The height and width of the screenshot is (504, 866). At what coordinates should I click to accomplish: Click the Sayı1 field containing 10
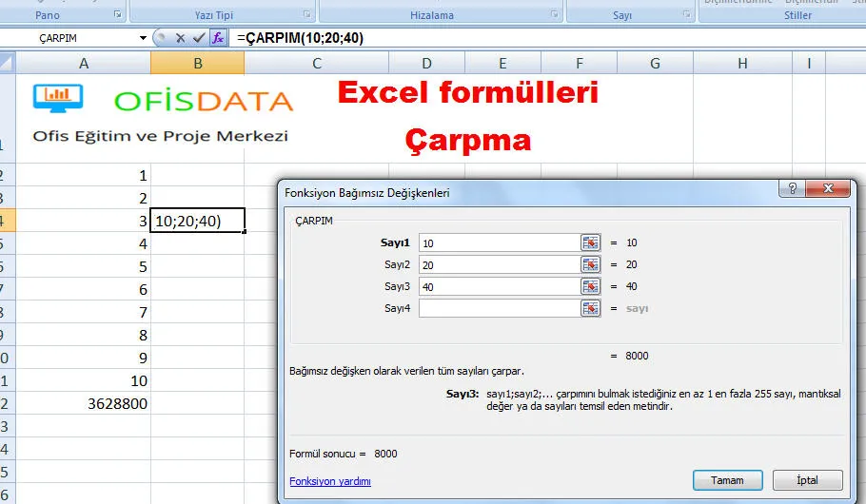(498, 242)
